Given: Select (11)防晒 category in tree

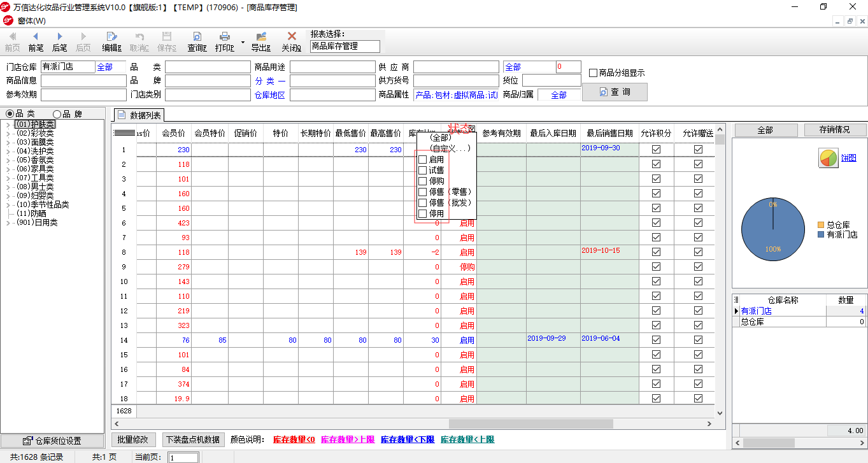Looking at the screenshot, I should point(32,213).
